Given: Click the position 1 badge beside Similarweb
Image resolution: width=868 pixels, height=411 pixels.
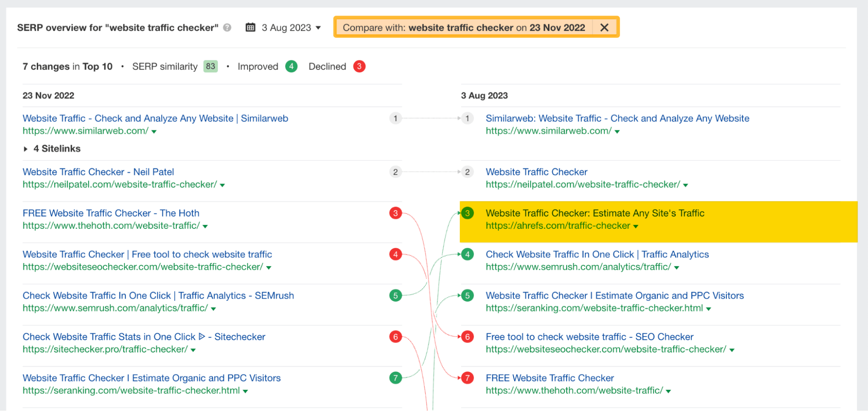Looking at the screenshot, I should (x=395, y=118).
